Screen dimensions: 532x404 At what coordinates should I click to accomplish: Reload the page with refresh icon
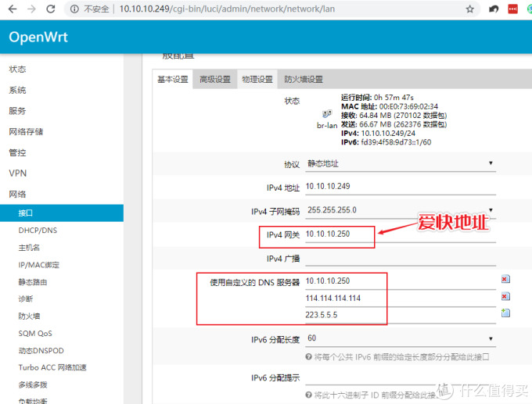click(51, 9)
